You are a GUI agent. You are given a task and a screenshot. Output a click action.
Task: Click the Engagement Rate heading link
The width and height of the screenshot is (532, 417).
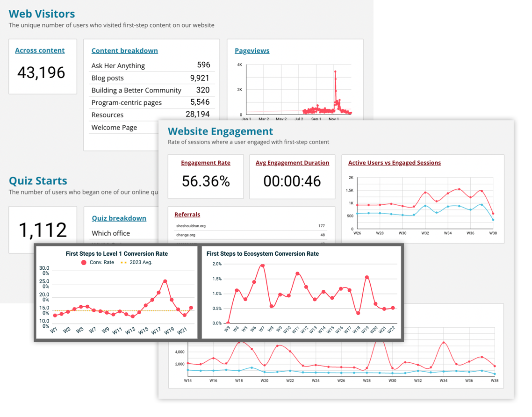click(x=206, y=163)
